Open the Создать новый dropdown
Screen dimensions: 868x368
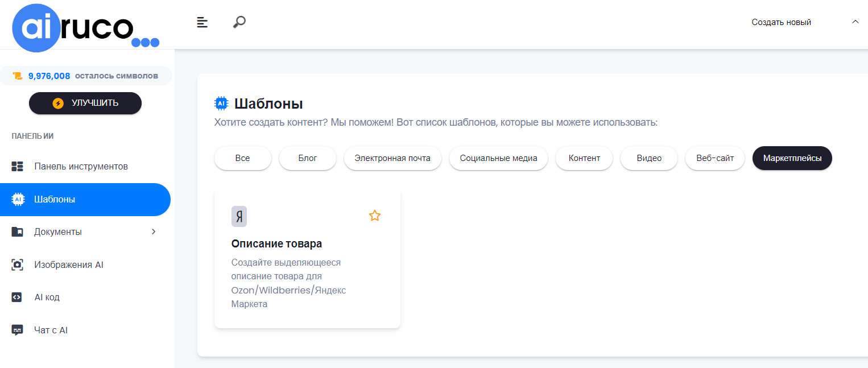point(781,22)
